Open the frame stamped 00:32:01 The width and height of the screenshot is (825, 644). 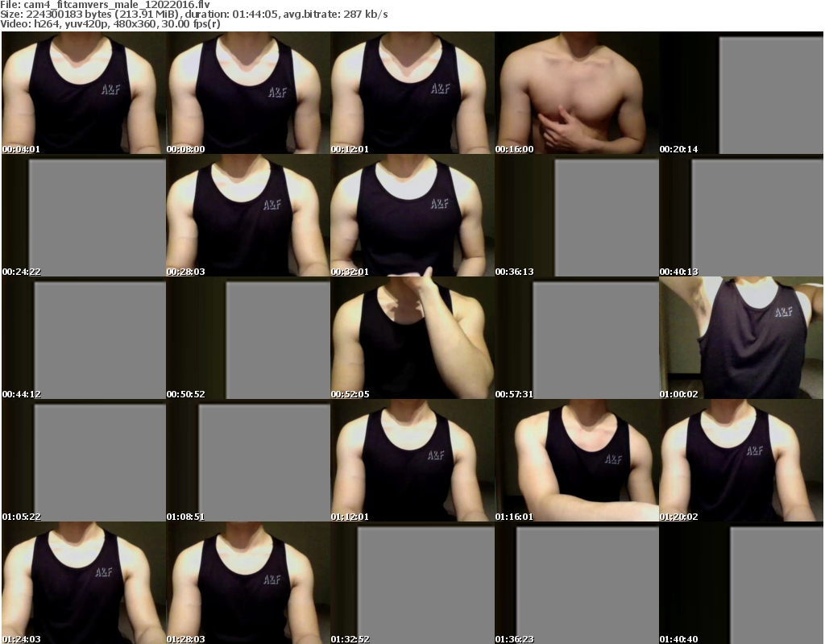pos(412,215)
